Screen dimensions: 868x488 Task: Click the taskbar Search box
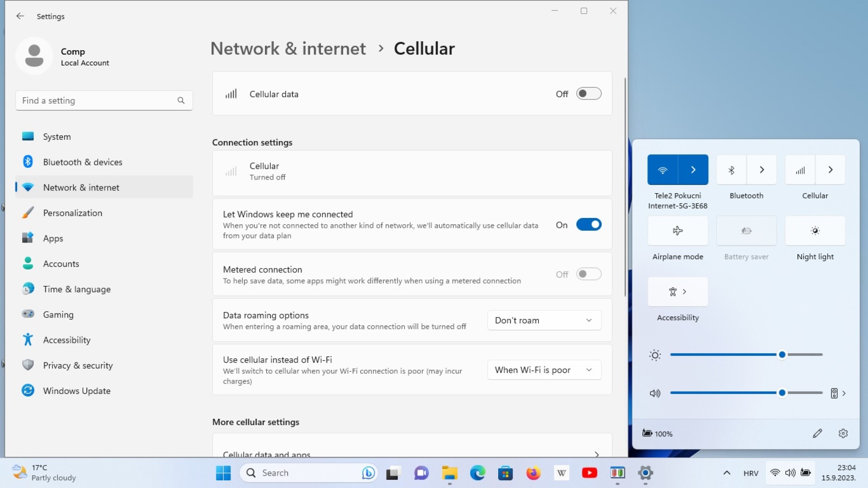pyautogui.click(x=309, y=473)
